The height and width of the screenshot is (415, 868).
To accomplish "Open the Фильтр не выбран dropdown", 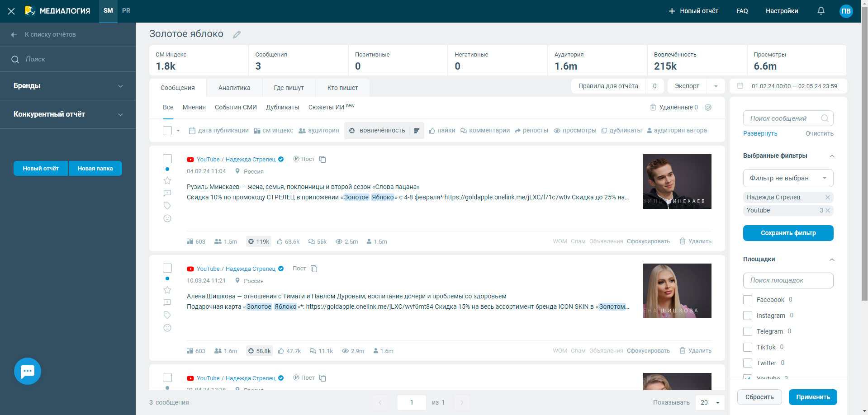I will [x=788, y=178].
